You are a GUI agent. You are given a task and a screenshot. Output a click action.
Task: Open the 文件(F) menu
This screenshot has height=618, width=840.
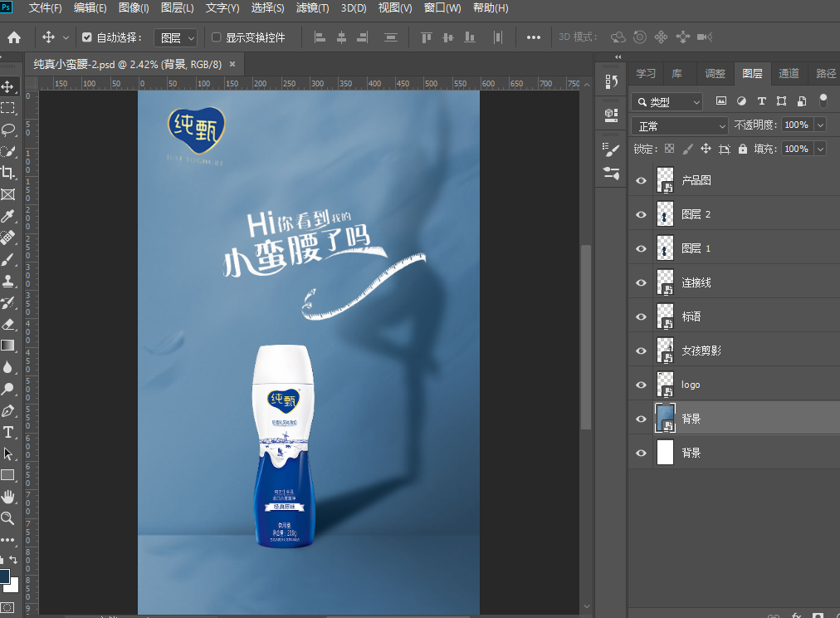45,8
